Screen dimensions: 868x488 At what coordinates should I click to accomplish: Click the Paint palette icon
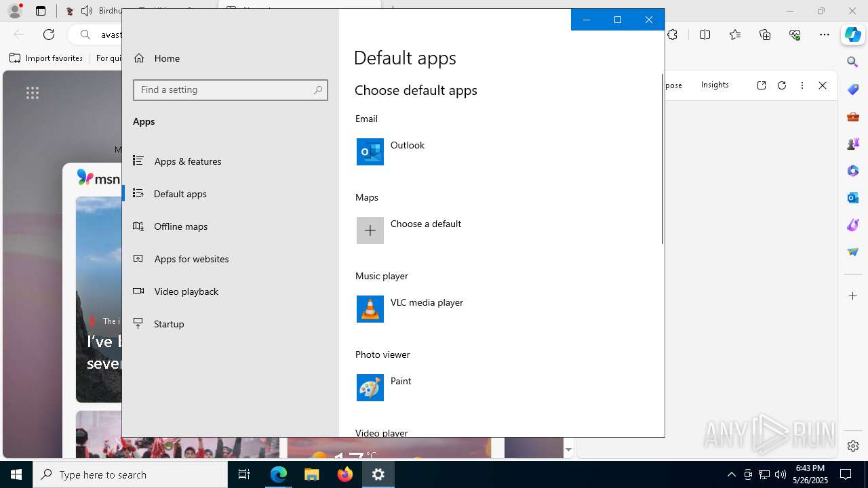(370, 388)
